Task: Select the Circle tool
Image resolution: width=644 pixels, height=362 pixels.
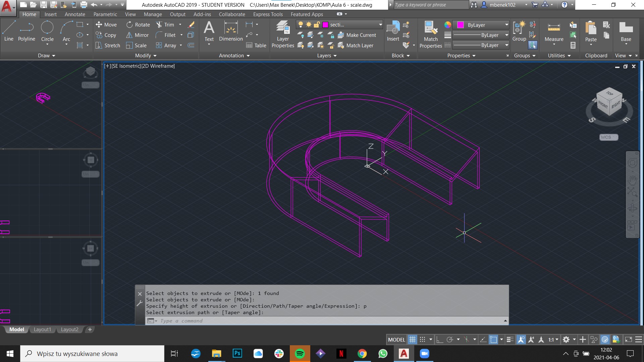Action: coord(47,31)
